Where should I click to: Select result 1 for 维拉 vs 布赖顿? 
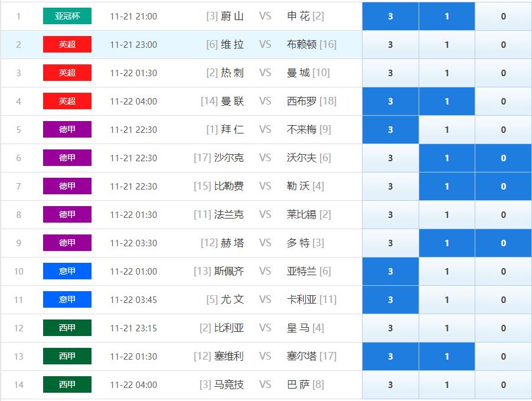[x=446, y=45]
